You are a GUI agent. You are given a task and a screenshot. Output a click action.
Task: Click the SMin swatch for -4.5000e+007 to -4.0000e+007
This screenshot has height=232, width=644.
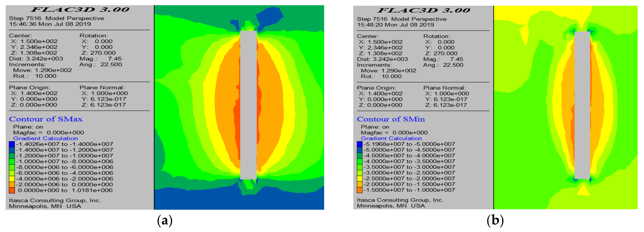[359, 156]
